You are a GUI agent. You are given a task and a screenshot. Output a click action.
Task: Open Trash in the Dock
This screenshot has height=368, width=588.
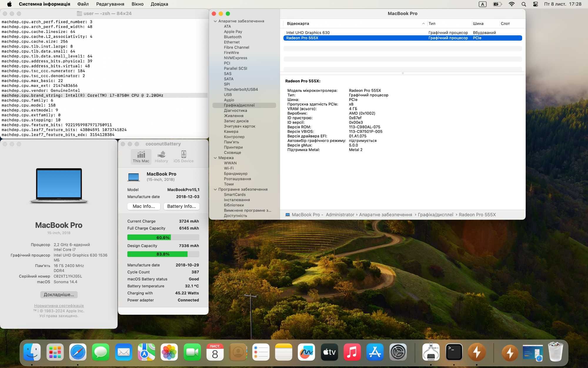tap(555, 352)
